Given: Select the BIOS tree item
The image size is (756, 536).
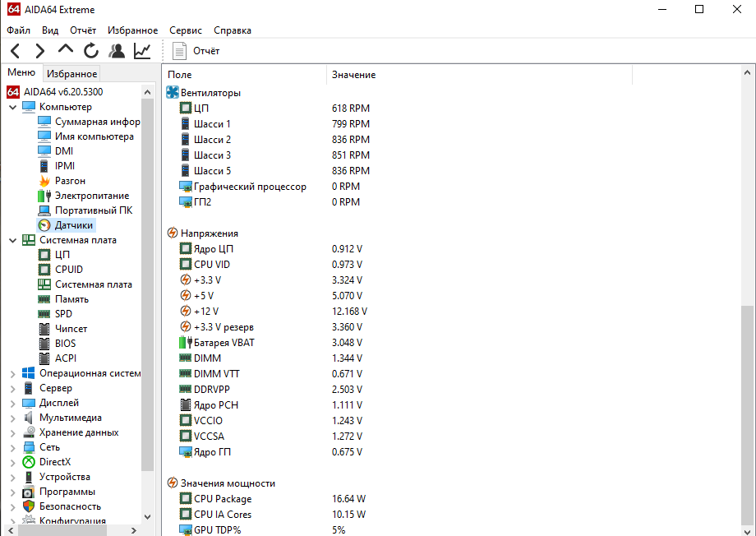Looking at the screenshot, I should [x=65, y=344].
